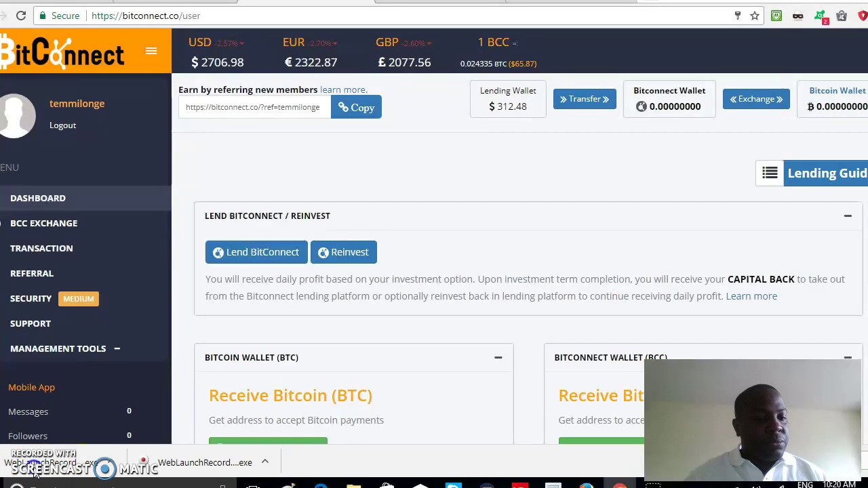Click the Reinvest button

[344, 252]
